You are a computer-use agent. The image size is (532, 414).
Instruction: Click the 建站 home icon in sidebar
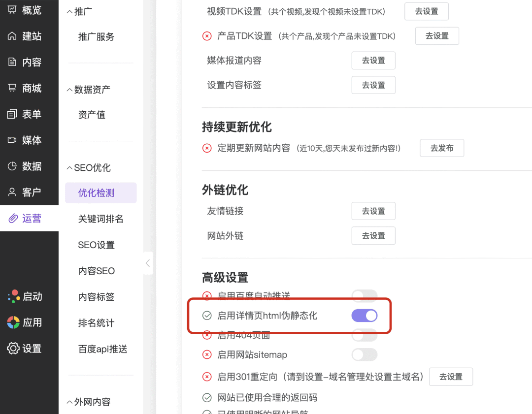click(12, 36)
